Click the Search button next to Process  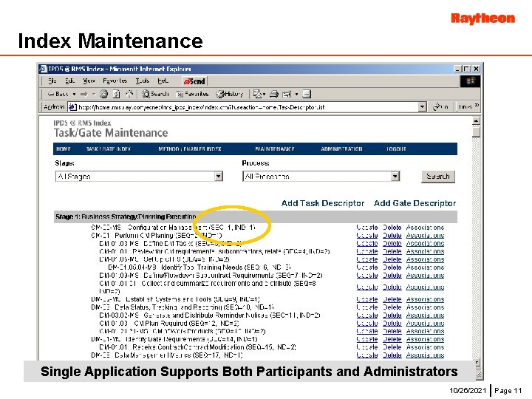(x=438, y=177)
